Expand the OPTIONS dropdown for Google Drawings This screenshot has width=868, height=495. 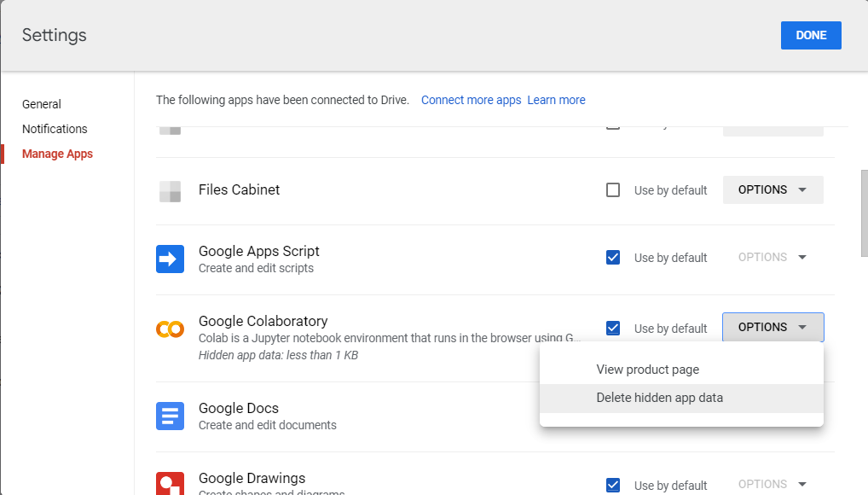coord(773,484)
